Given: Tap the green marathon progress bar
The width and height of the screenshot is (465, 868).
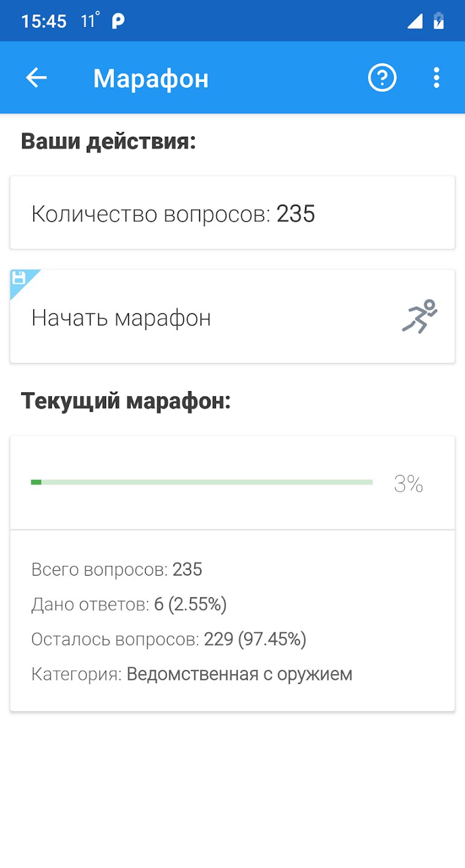Looking at the screenshot, I should [201, 482].
